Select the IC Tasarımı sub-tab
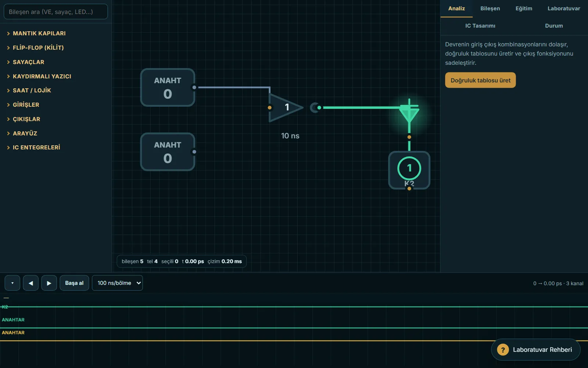Viewport: 588px width, 368px height. [480, 26]
